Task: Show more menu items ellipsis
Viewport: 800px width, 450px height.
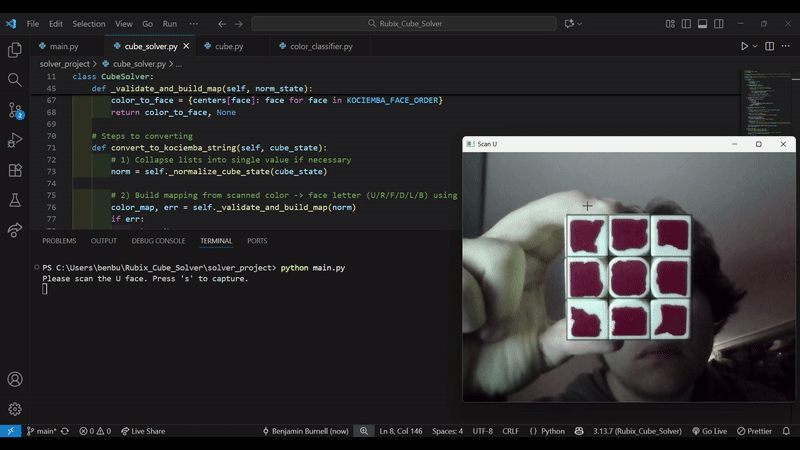Action: coord(193,23)
